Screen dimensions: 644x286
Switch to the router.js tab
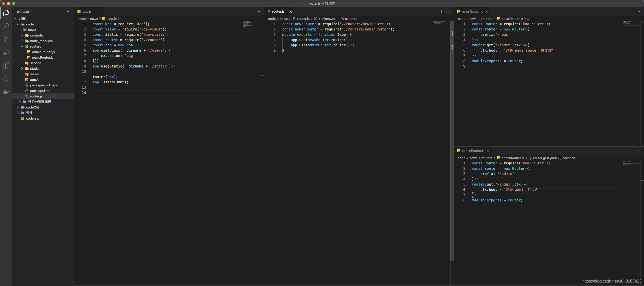(278, 12)
